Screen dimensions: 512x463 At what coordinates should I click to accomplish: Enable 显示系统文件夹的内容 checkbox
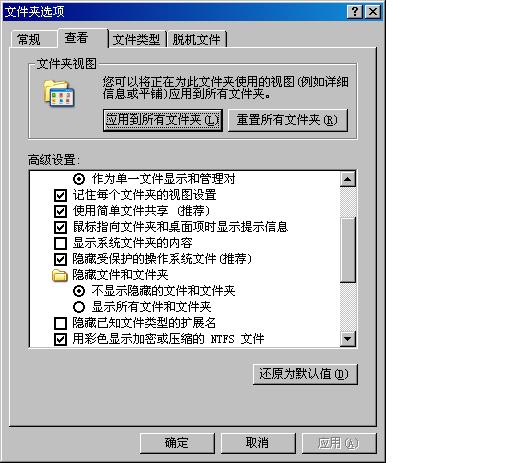pos(60,243)
